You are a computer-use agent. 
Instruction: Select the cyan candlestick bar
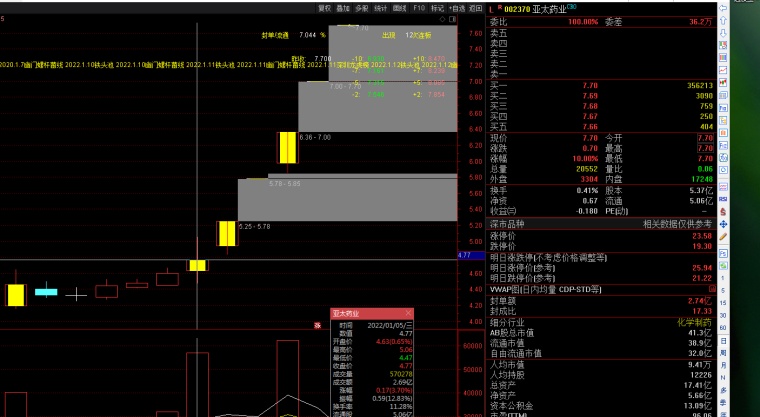[46, 292]
